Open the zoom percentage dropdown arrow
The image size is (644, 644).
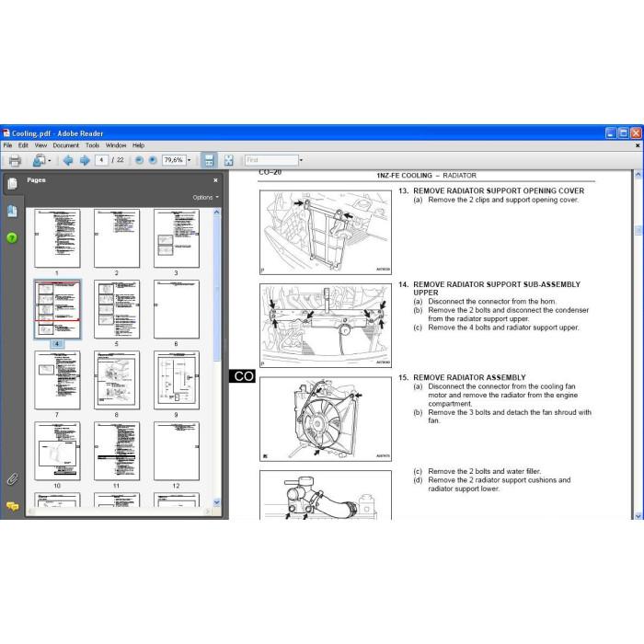coord(190,160)
